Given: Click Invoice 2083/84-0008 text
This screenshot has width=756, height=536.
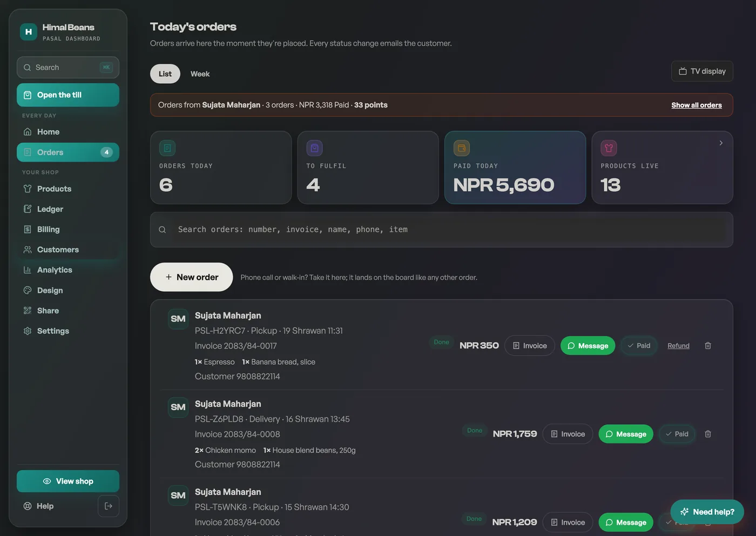Looking at the screenshot, I should [x=238, y=434].
